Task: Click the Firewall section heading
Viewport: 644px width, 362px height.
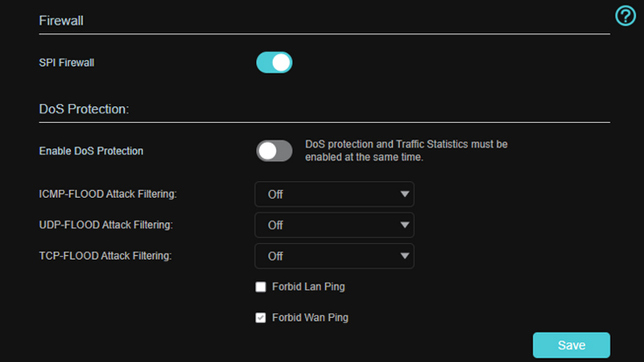Action: (x=61, y=21)
